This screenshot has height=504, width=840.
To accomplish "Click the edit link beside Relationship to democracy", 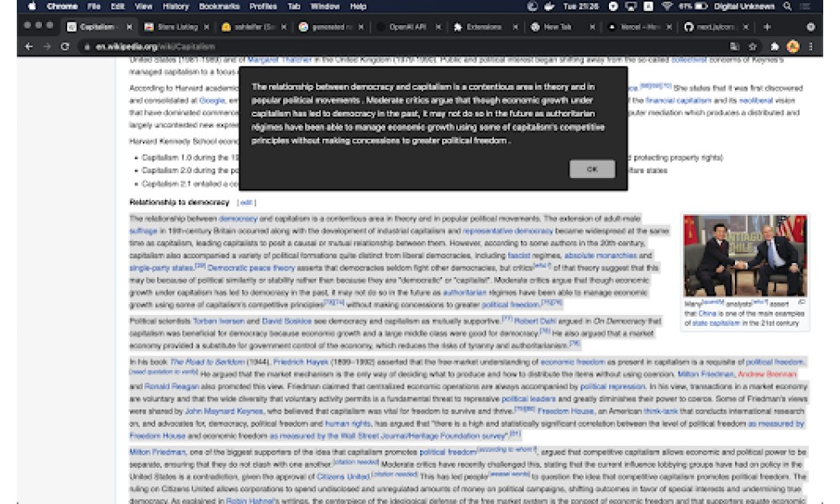I will point(246,202).
